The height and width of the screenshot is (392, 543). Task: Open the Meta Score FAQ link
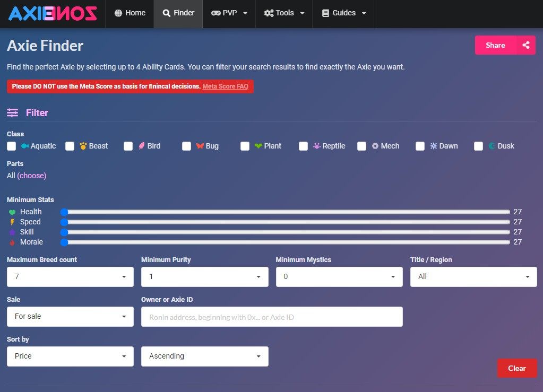(x=225, y=86)
